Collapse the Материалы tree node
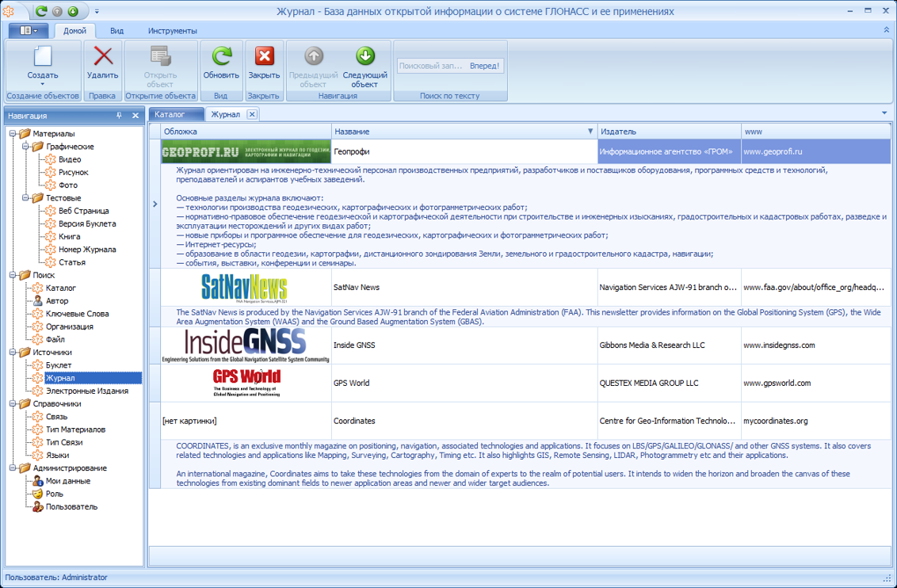This screenshot has height=588, width=897. click(x=13, y=133)
